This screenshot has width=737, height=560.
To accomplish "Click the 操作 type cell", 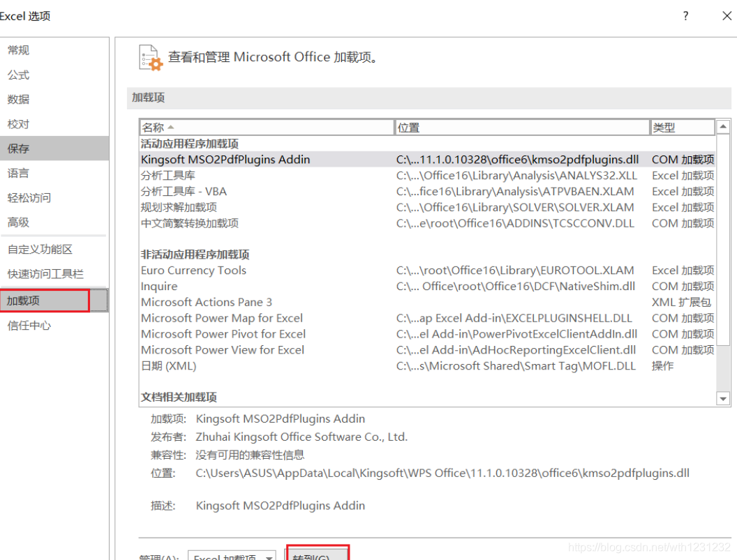I will (x=663, y=366).
